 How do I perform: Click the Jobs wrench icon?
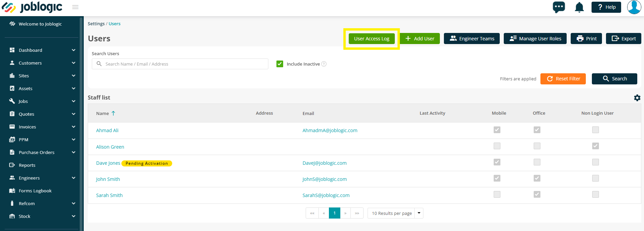click(12, 101)
